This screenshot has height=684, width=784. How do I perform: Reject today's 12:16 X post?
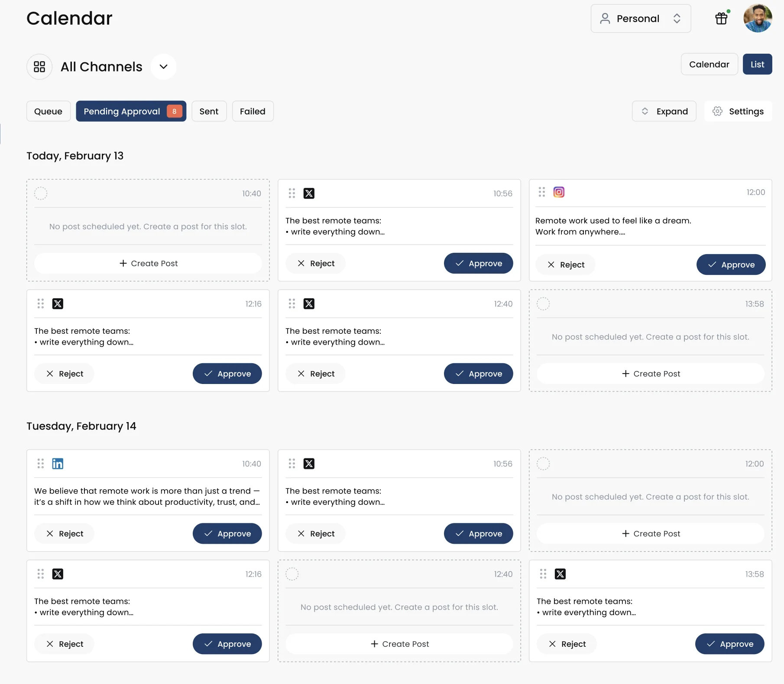tap(65, 374)
